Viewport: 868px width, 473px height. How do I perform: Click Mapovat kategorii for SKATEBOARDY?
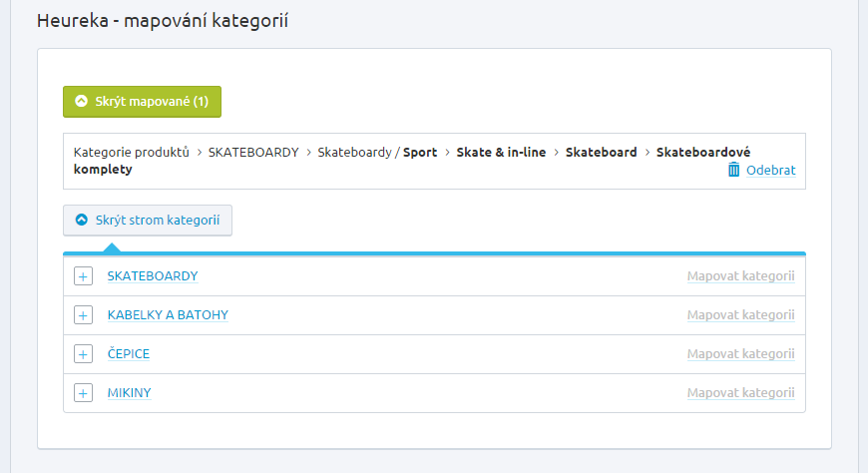[740, 275]
